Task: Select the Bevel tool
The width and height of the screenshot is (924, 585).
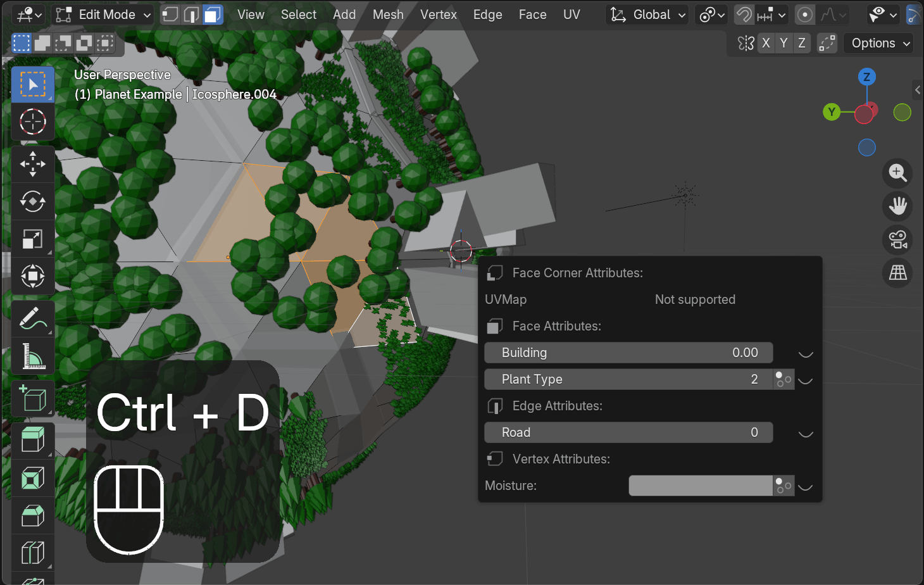Action: pyautogui.click(x=33, y=515)
